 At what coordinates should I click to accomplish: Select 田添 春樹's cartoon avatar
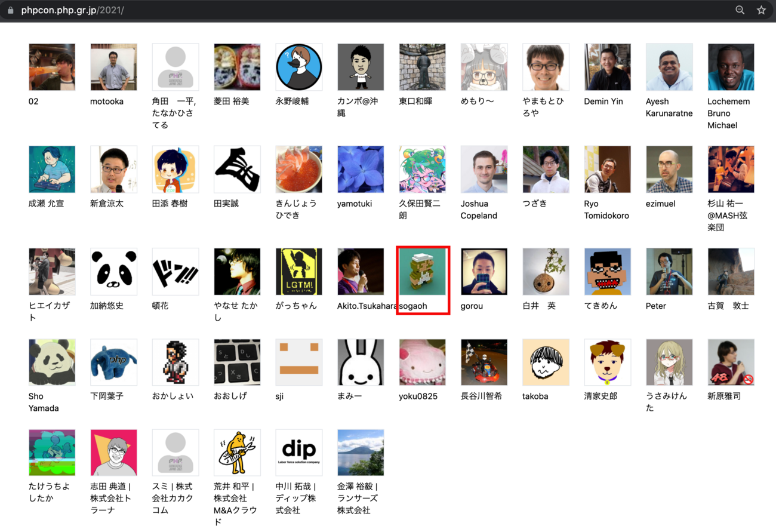coord(175,169)
